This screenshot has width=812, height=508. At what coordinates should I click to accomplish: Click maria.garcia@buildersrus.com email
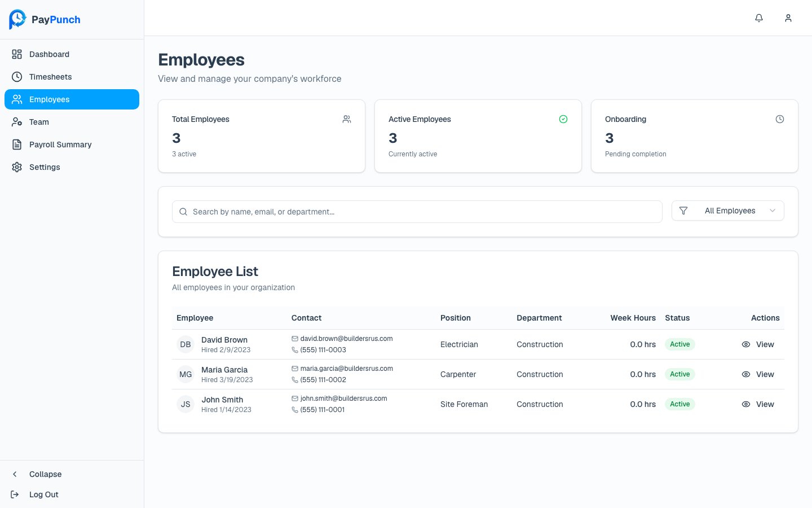pyautogui.click(x=346, y=369)
